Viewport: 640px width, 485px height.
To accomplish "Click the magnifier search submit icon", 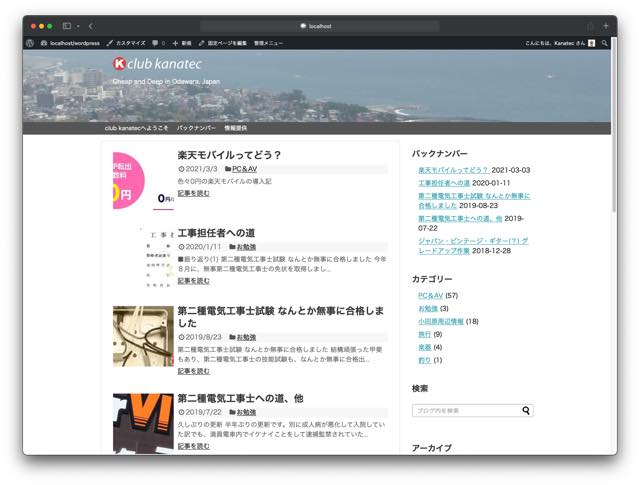I will click(x=526, y=410).
